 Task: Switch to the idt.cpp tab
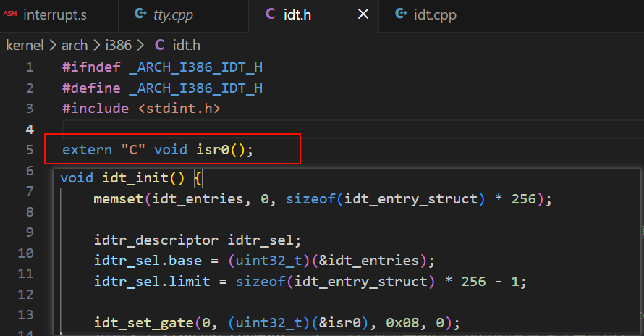pos(435,14)
